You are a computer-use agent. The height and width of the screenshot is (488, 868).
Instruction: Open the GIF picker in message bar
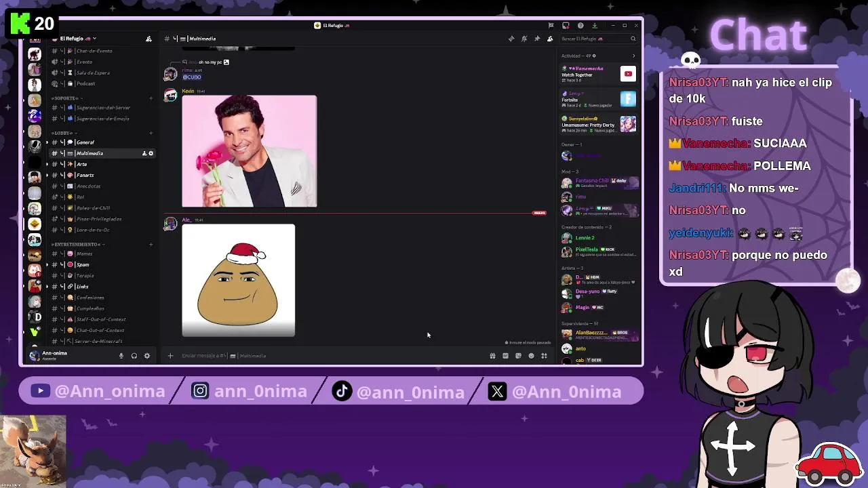(x=505, y=356)
